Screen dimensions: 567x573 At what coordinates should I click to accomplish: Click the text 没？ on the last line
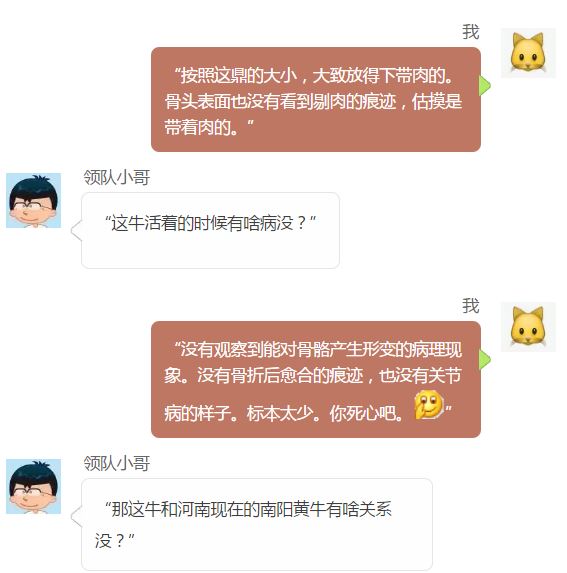(x=110, y=541)
